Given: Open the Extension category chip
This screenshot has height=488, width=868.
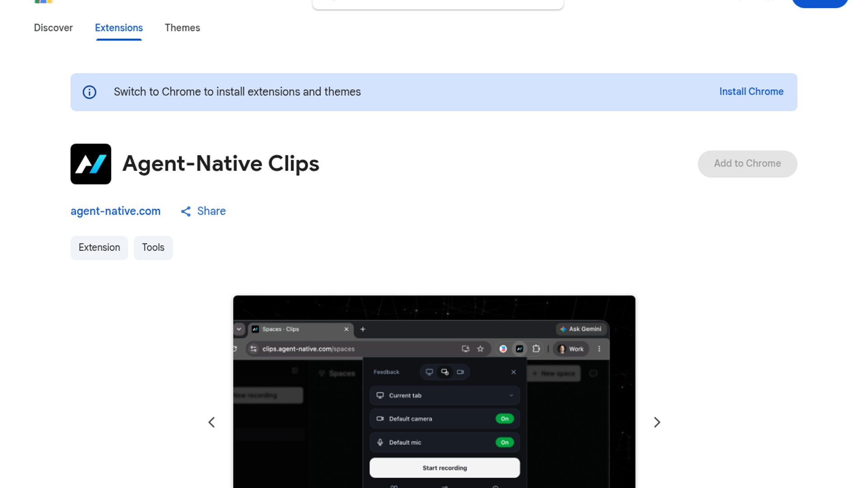Looking at the screenshot, I should [99, 248].
